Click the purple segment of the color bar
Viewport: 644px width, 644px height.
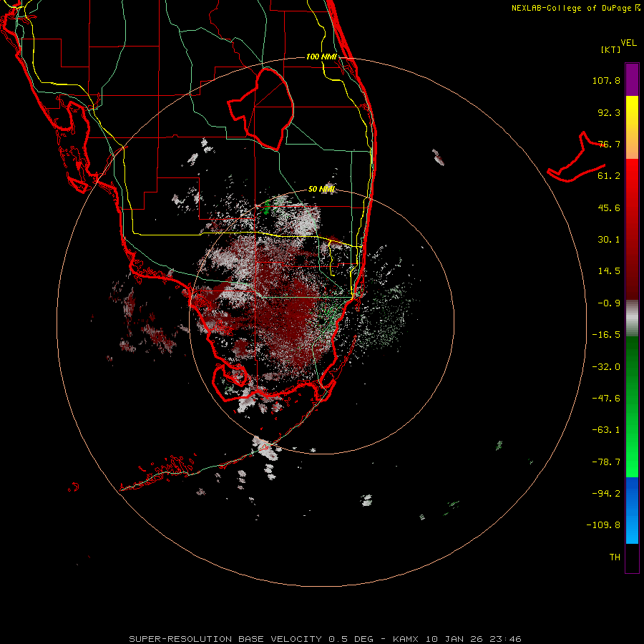point(632,79)
